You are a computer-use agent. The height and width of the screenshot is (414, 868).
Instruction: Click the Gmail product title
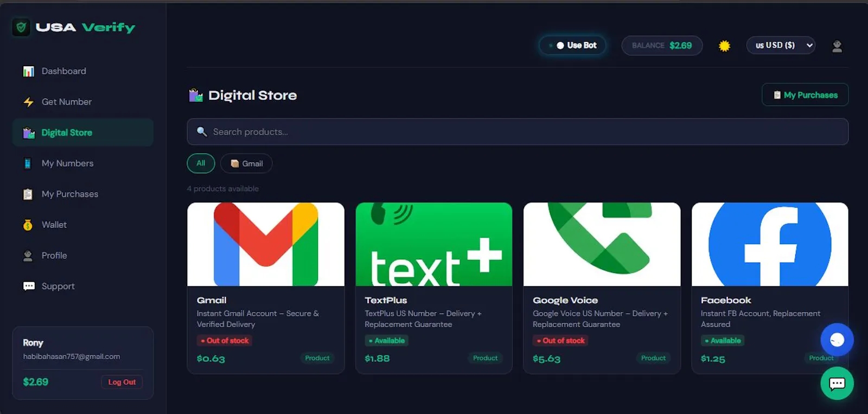click(212, 300)
